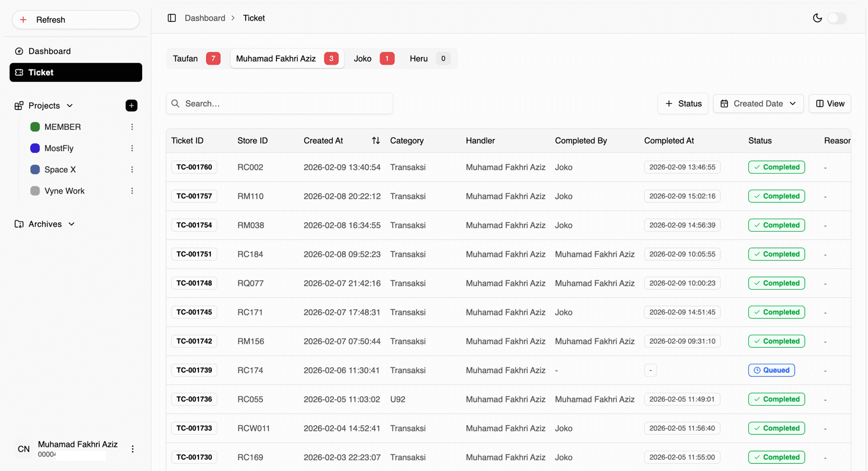
Task: Select the Joko tab
Action: pyautogui.click(x=373, y=59)
